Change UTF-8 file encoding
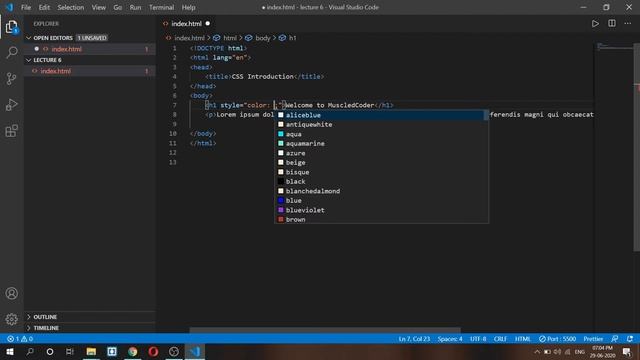Image resolution: width=640 pixels, height=360 pixels. (x=478, y=339)
